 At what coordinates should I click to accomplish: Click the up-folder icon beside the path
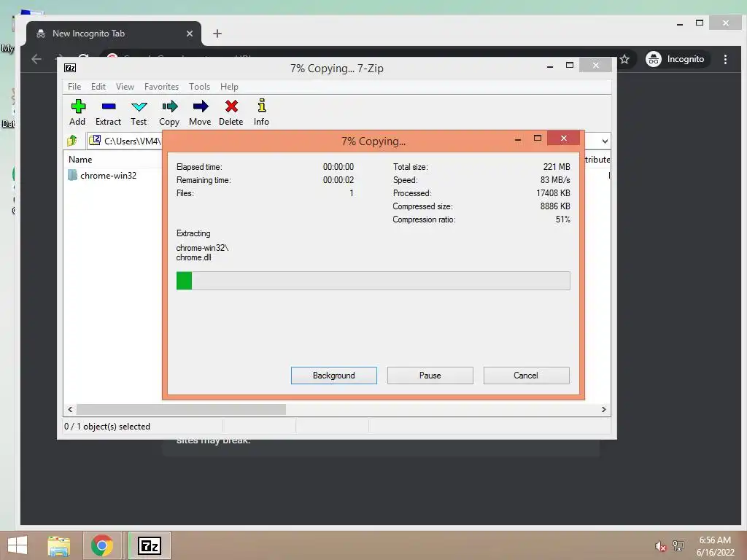point(72,141)
